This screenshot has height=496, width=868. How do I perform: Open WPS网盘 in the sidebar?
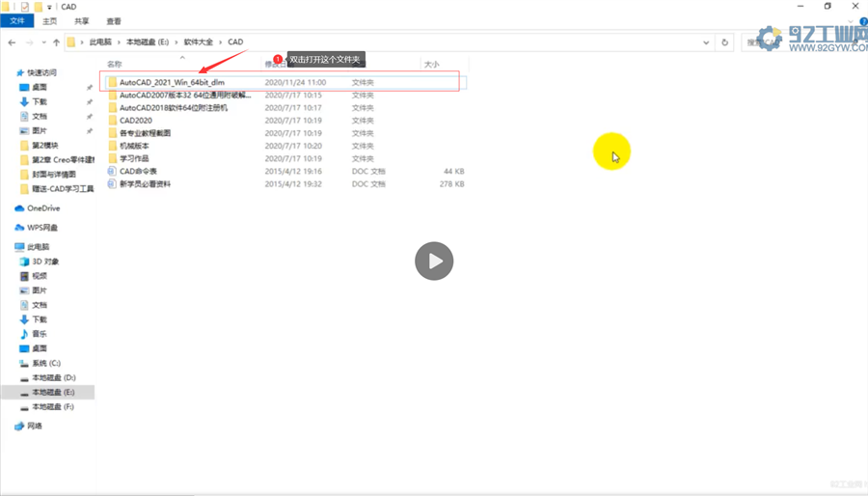[42, 228]
